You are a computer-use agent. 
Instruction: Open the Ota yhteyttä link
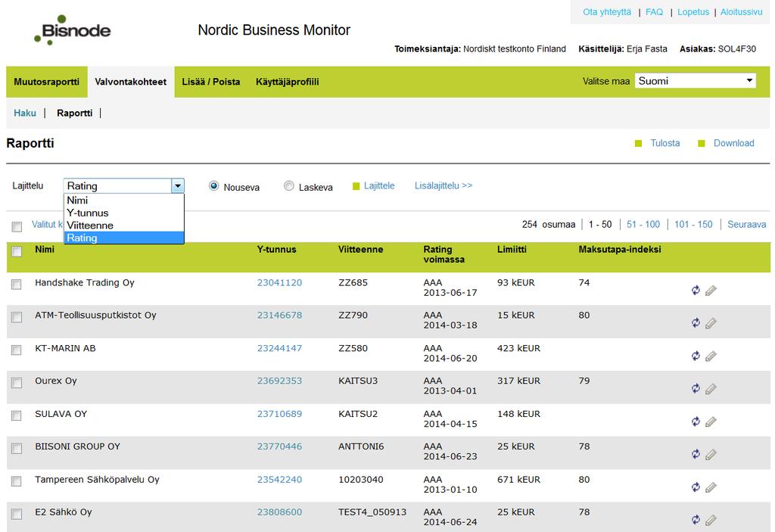pos(607,12)
